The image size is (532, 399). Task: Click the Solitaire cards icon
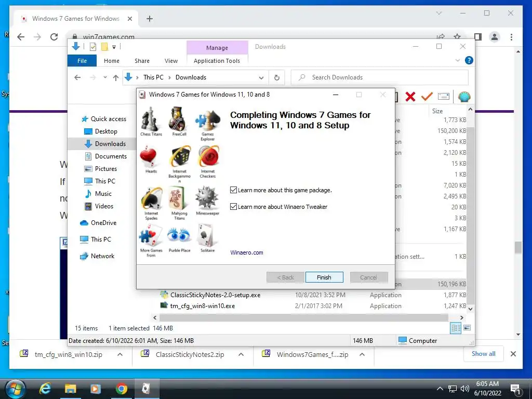point(207,235)
